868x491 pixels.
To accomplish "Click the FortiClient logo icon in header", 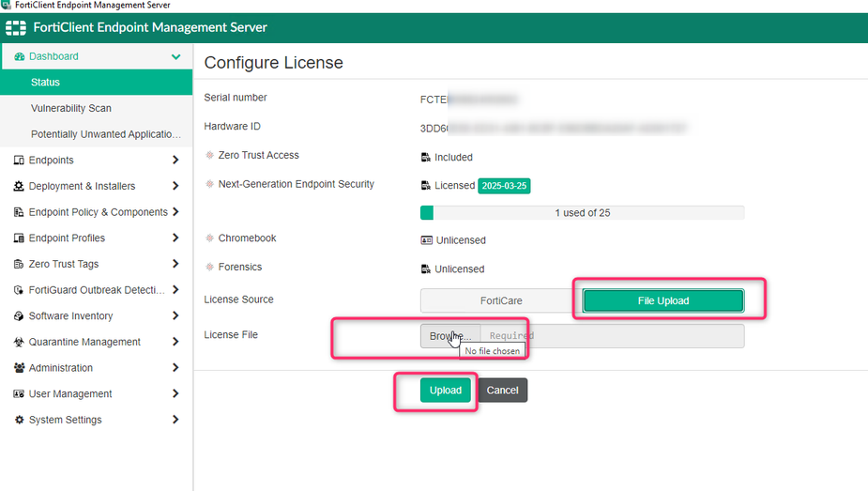I will (x=16, y=27).
